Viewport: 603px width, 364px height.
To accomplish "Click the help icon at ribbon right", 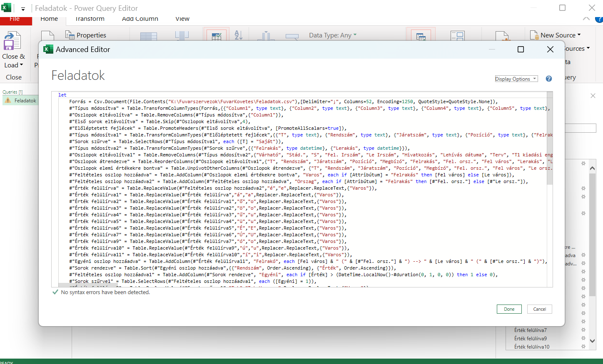I will (x=600, y=19).
